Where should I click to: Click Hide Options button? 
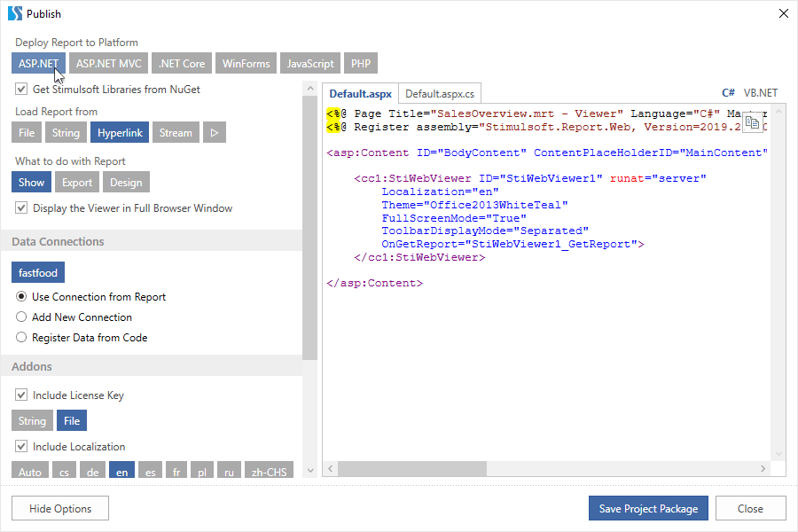pos(60,508)
